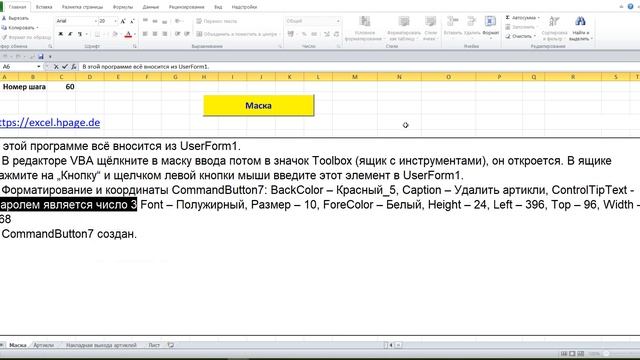The image size is (640, 360).
Task: Switch to the Разметка страницы ribbon tab
Action: pos(82,7)
